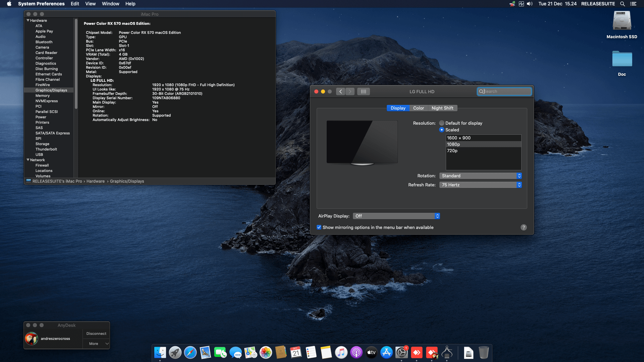
Task: Open Notes from the Dock
Action: pos(326,353)
